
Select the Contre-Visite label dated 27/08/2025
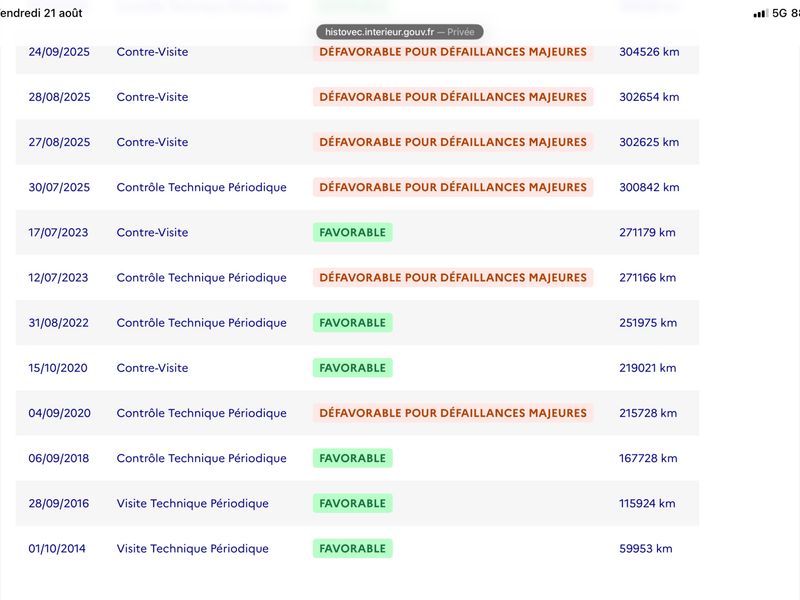[152, 142]
